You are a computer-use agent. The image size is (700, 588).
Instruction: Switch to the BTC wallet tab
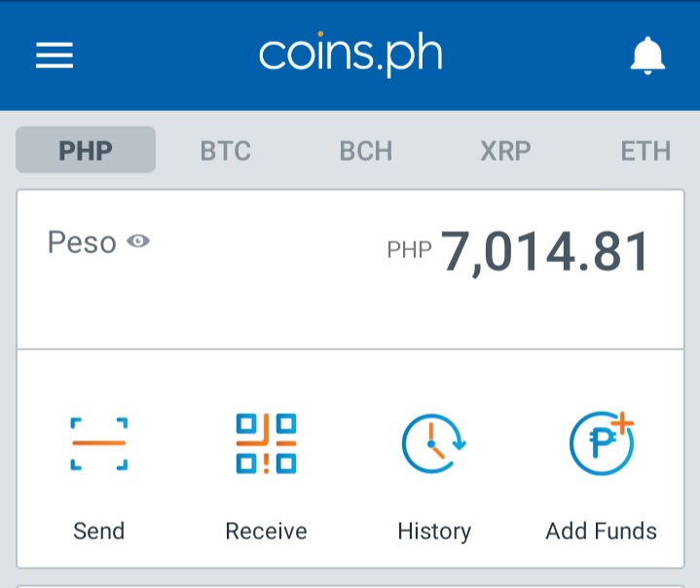click(226, 151)
